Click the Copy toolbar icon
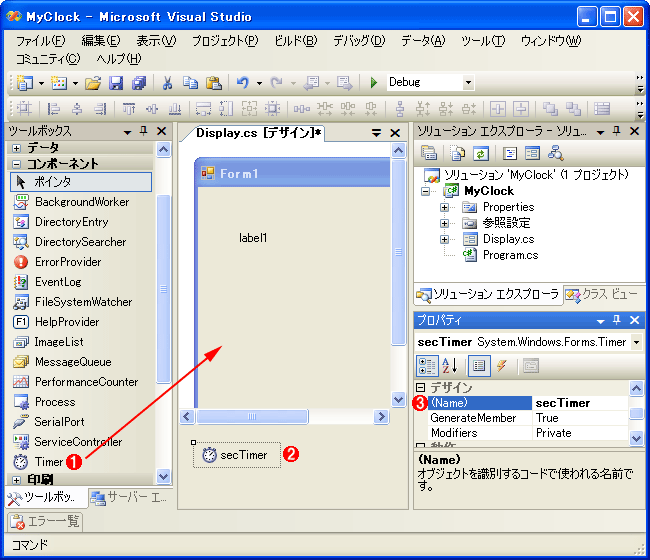 point(191,83)
